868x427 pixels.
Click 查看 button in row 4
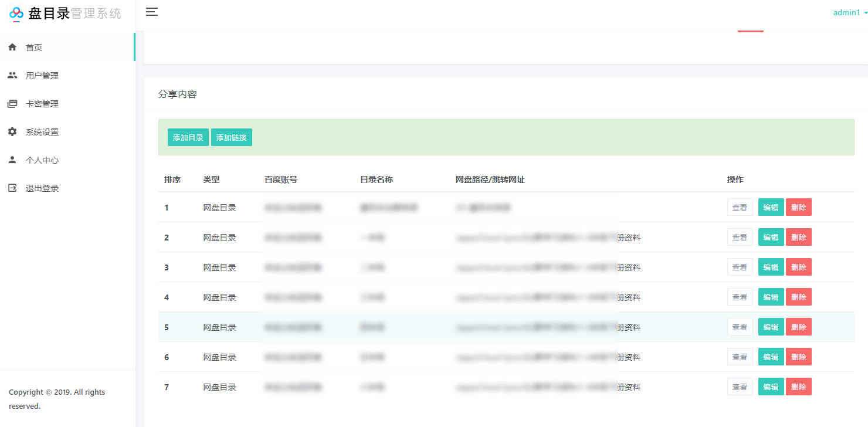coord(740,297)
